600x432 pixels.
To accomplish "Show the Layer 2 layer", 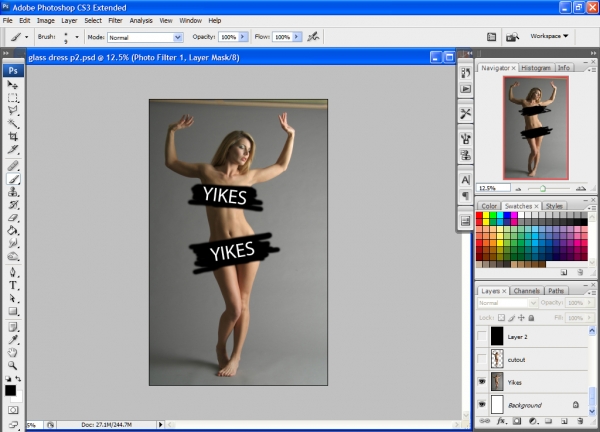I will tap(482, 336).
